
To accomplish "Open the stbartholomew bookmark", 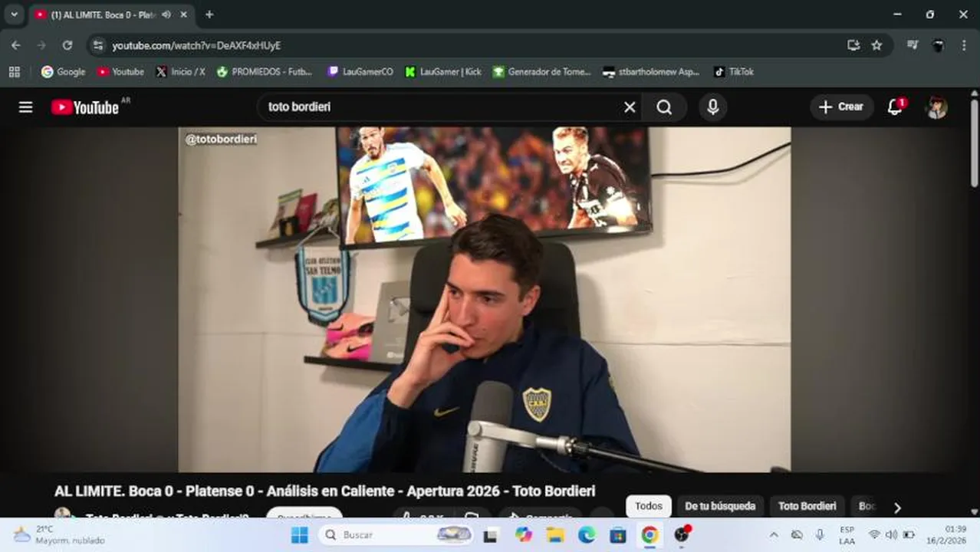I will (x=651, y=71).
